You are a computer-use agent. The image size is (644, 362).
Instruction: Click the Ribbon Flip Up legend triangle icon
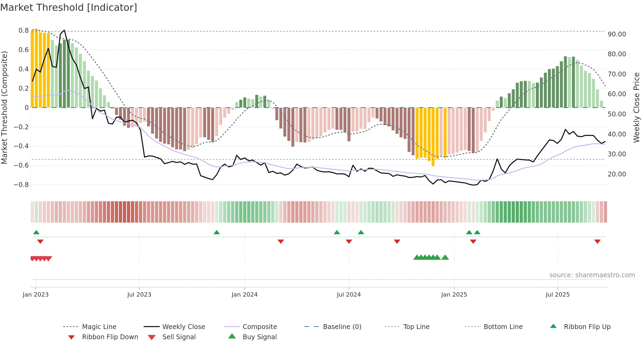coord(553,326)
